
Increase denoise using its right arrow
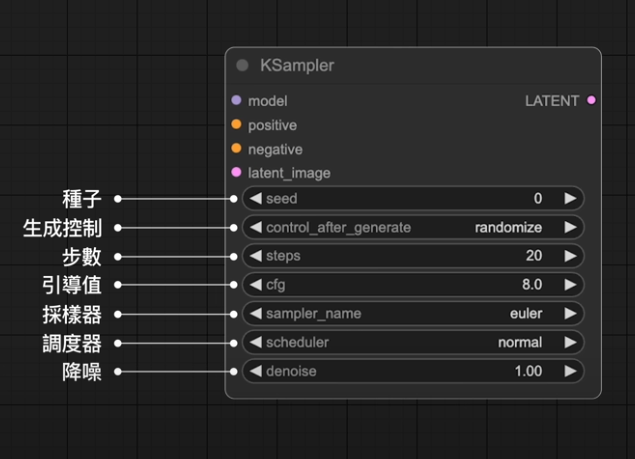(570, 371)
